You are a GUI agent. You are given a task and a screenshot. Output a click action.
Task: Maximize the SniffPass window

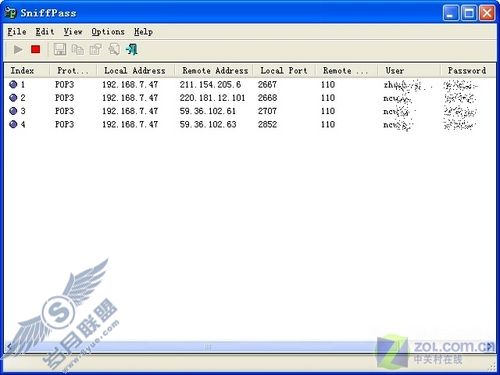pyautogui.click(x=469, y=13)
